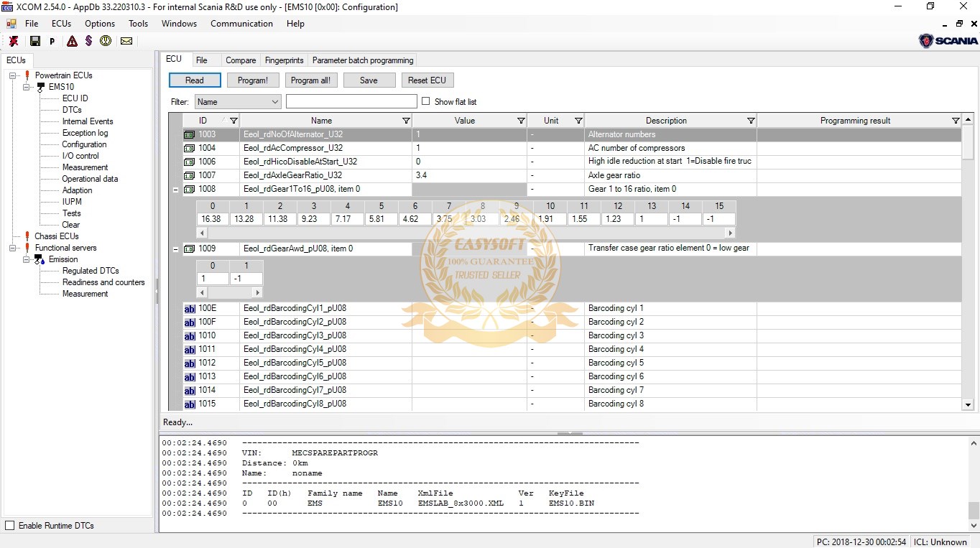Open the File menu

(x=32, y=24)
